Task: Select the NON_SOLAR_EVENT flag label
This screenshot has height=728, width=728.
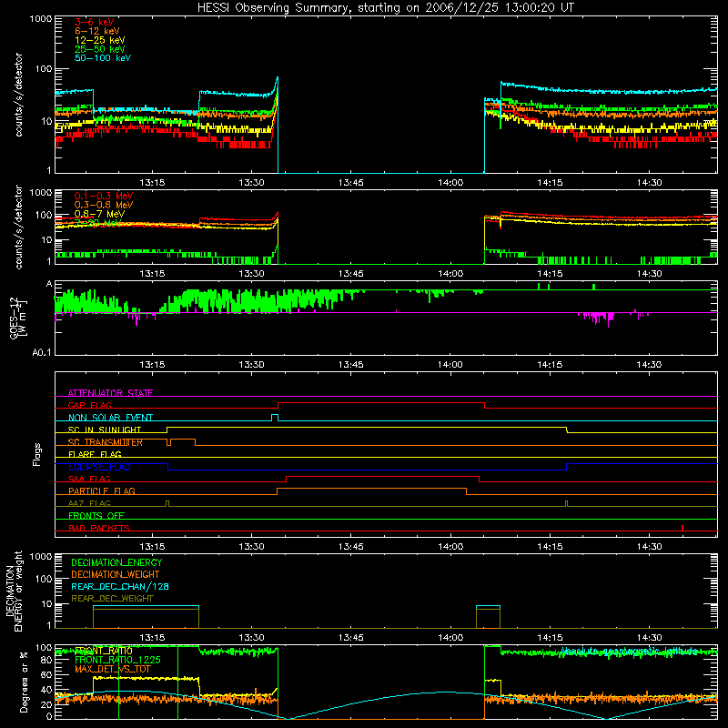Action: point(110,418)
